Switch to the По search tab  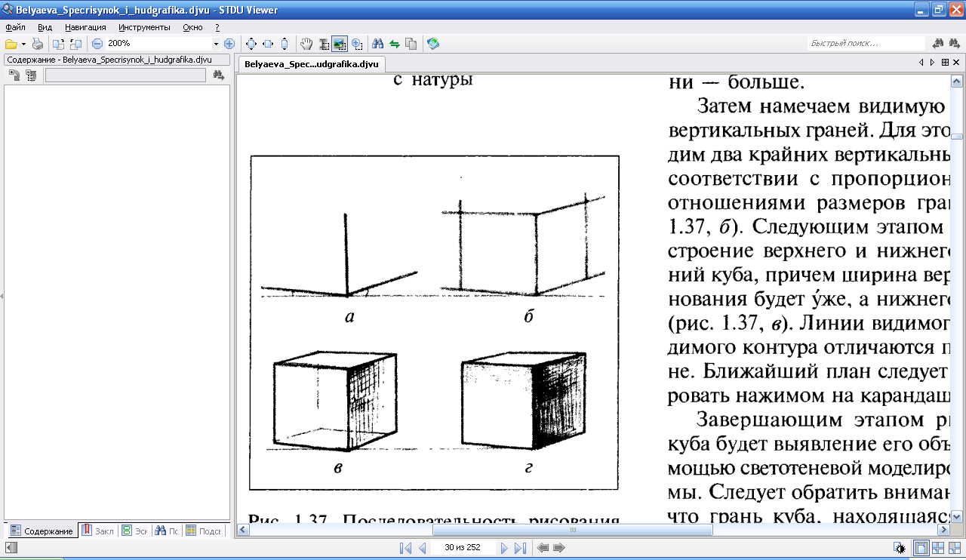coord(167,531)
